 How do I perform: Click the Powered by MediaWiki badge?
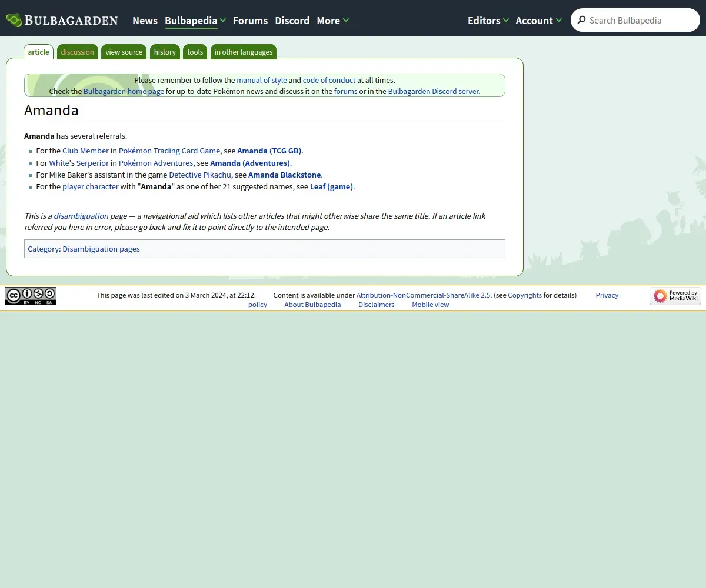[675, 296]
